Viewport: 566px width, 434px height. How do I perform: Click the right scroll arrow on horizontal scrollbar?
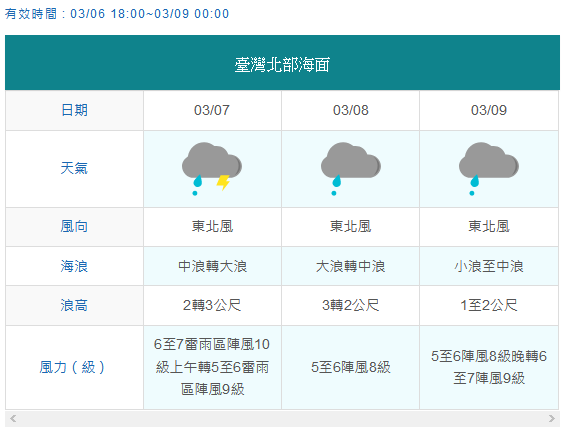(x=552, y=418)
